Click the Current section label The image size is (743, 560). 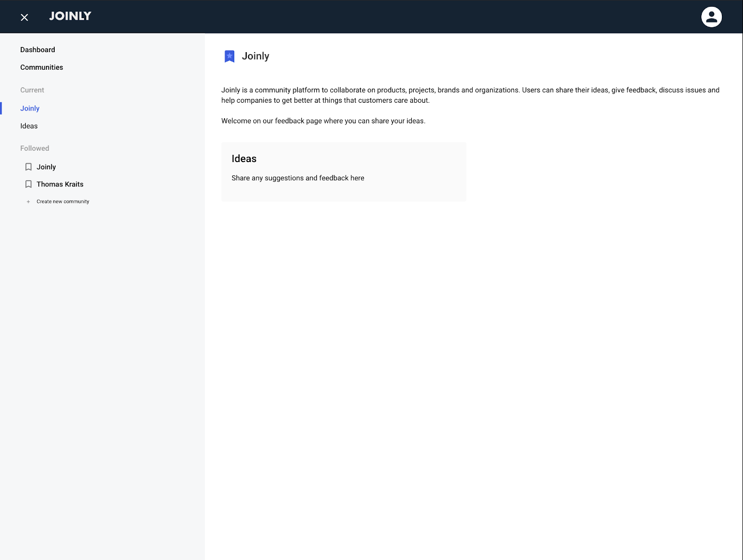click(32, 90)
